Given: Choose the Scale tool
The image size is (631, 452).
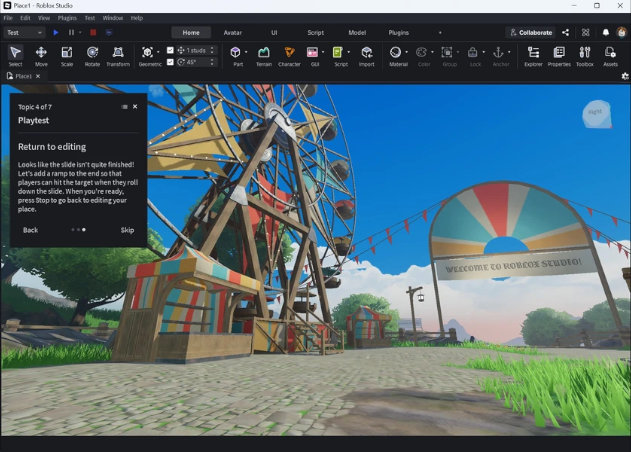Looking at the screenshot, I should 67,56.
